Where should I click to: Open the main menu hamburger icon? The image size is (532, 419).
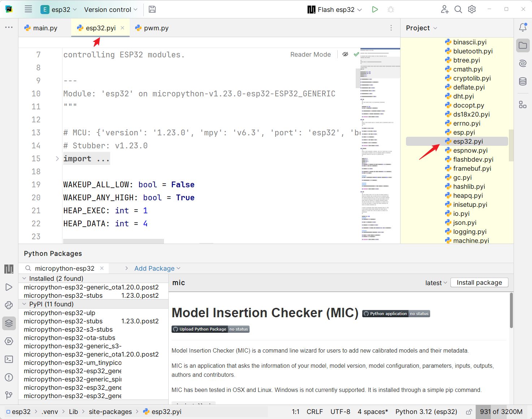28,9
